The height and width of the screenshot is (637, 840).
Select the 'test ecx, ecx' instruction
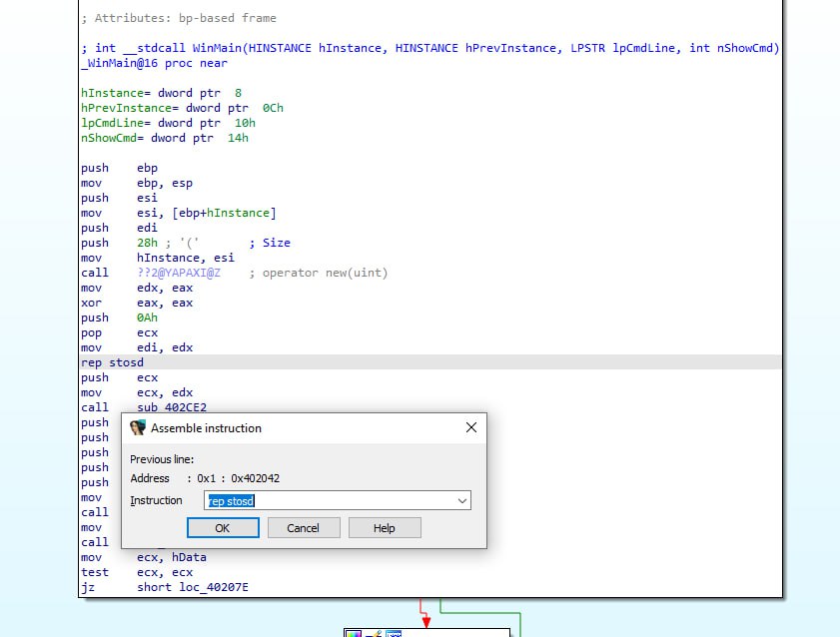(137, 573)
